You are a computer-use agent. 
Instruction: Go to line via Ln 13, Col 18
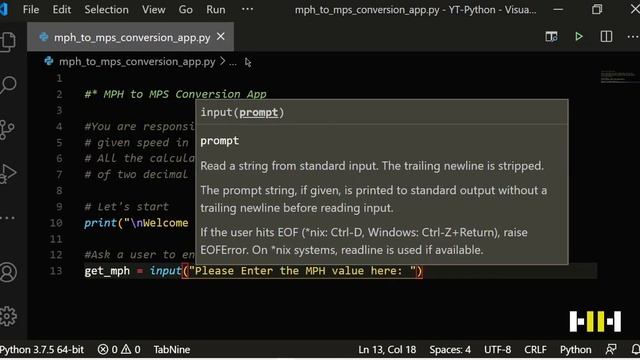(x=387, y=350)
